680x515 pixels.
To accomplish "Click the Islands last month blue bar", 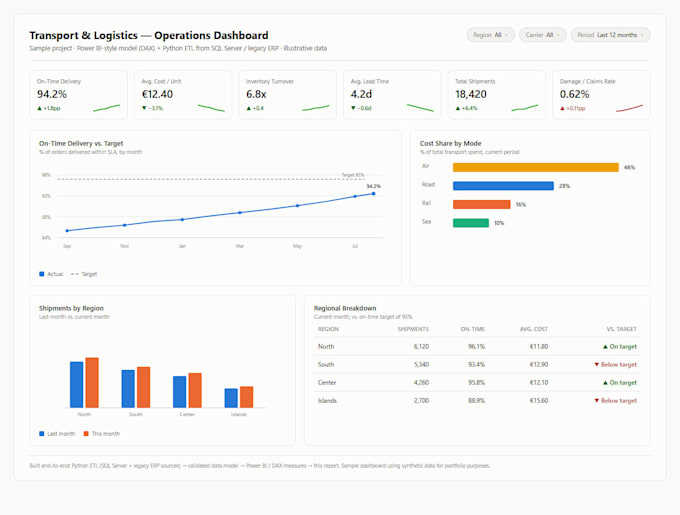I will (x=231, y=398).
